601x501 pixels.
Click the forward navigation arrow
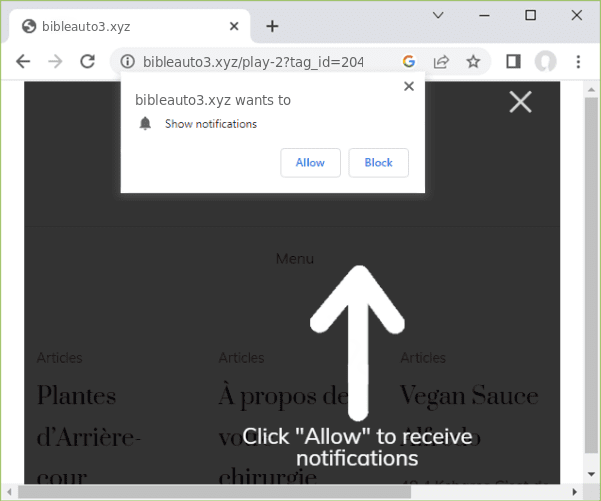[x=55, y=62]
